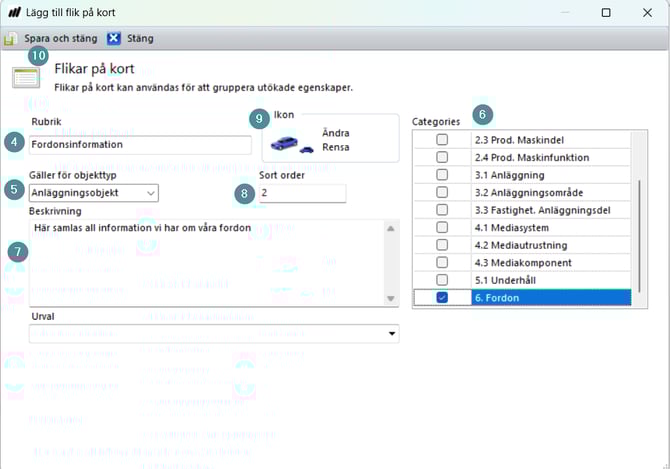The height and width of the screenshot is (469, 670).
Task: Click Ändra to change the icon
Action: 335,132
